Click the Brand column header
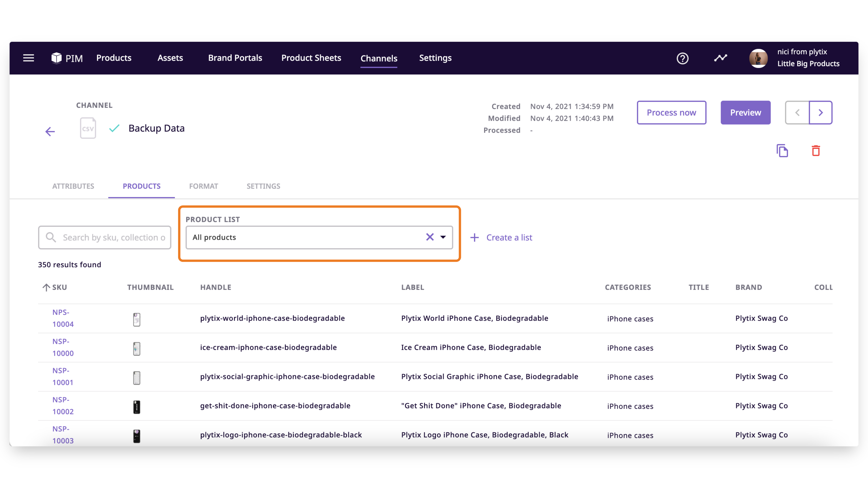Screen dimensions: 868x488 coord(748,287)
